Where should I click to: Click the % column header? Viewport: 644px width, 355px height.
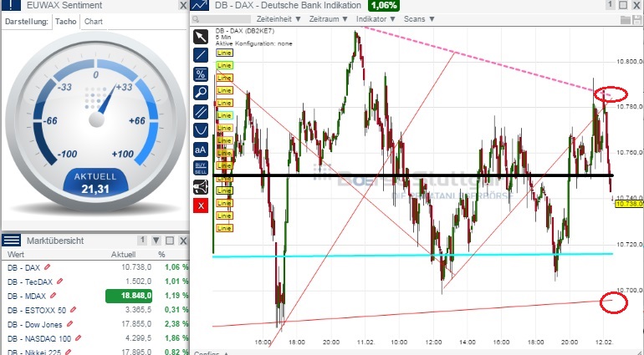(161, 255)
